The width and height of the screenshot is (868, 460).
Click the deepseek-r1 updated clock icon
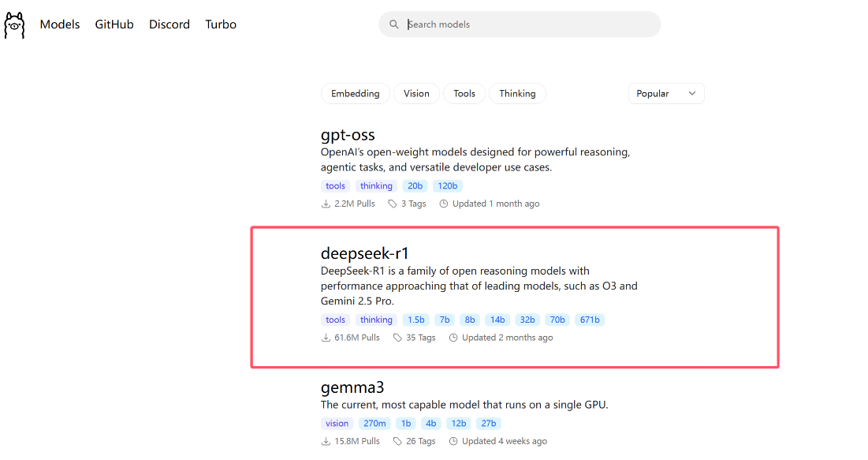(453, 338)
